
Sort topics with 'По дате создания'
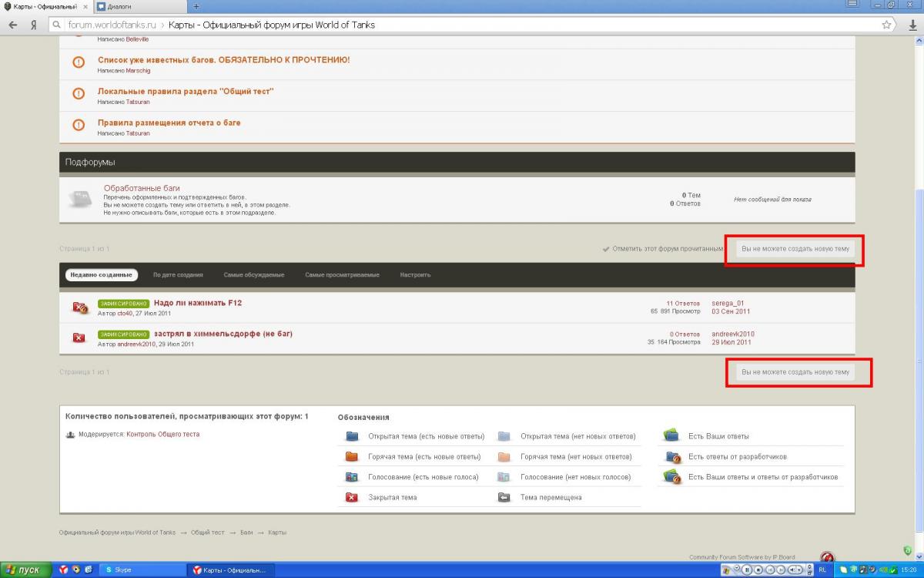point(178,275)
